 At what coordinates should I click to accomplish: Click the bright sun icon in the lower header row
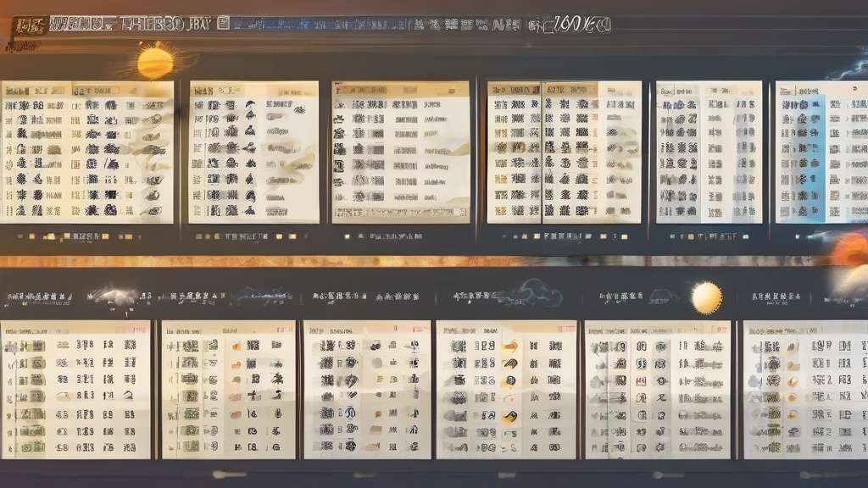coord(706,297)
